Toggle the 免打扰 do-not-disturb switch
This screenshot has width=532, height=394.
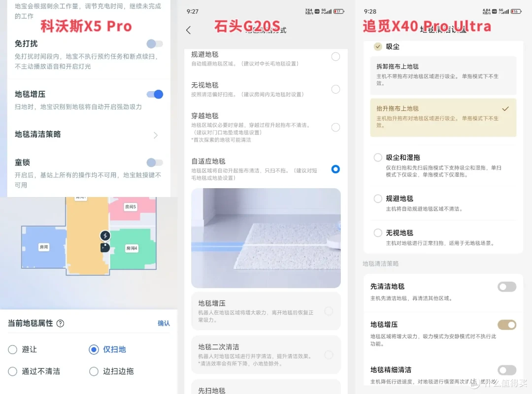click(x=155, y=44)
